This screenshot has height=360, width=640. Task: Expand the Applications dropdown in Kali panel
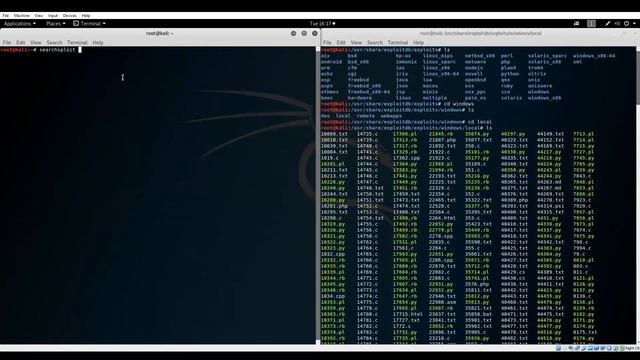pyautogui.click(x=20, y=24)
